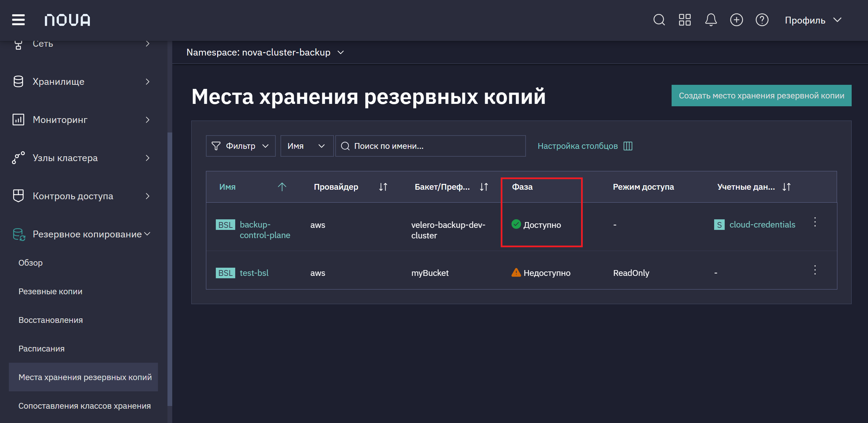Go to Восстановления in sidebar
The width and height of the screenshot is (868, 423).
pyautogui.click(x=51, y=320)
